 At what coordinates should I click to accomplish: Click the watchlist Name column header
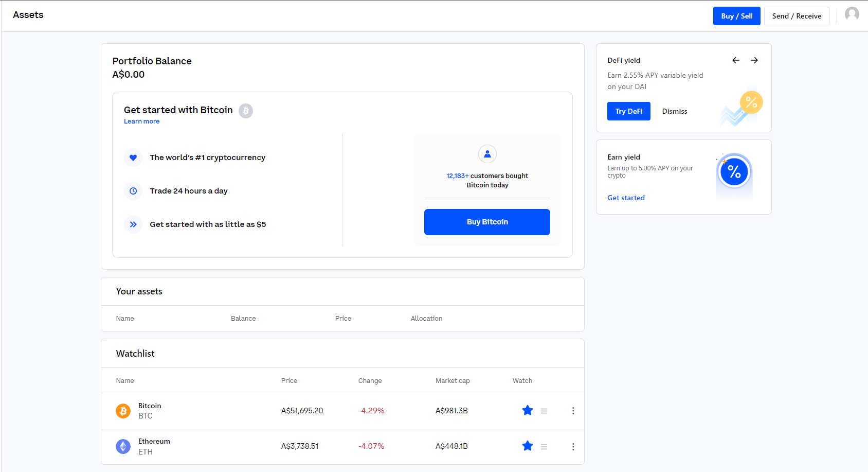click(125, 381)
